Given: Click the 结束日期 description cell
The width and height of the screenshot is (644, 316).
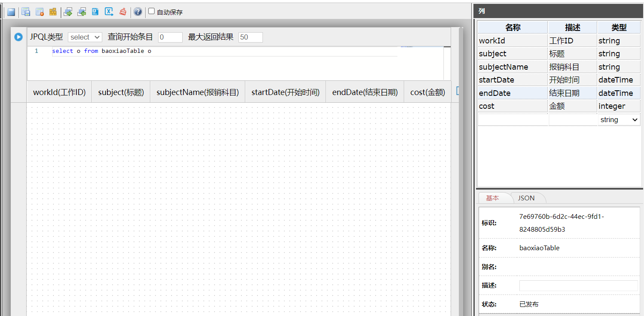Looking at the screenshot, I should pyautogui.click(x=573, y=93).
